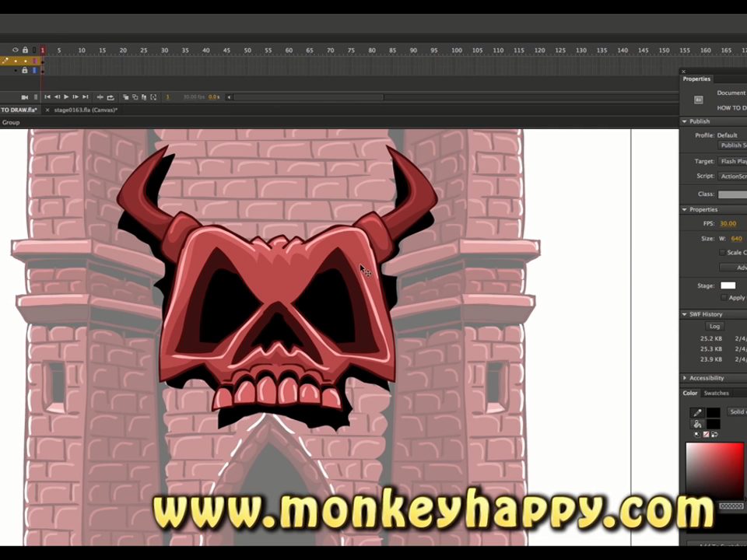Screen dimensions: 747x560
Task: Click the center frame icon in timeline
Action: click(x=100, y=97)
